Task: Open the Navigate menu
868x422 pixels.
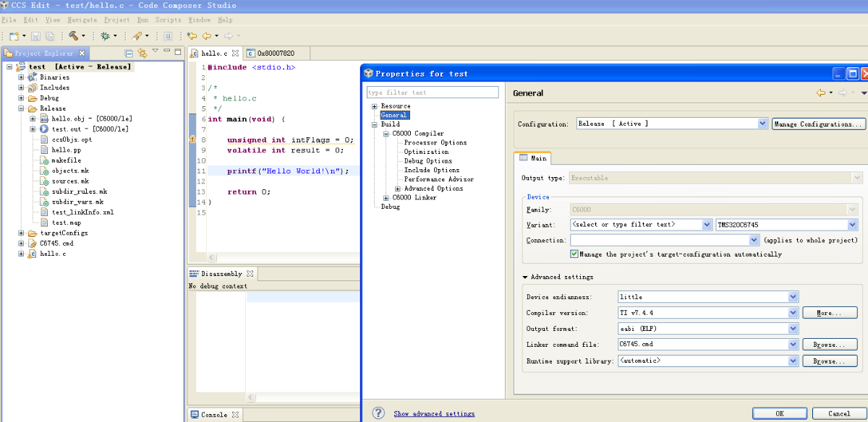Action: point(83,20)
